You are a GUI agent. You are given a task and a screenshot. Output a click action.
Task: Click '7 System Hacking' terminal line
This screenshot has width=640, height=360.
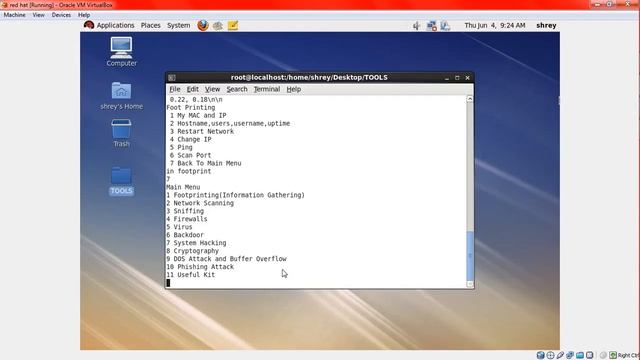point(196,243)
